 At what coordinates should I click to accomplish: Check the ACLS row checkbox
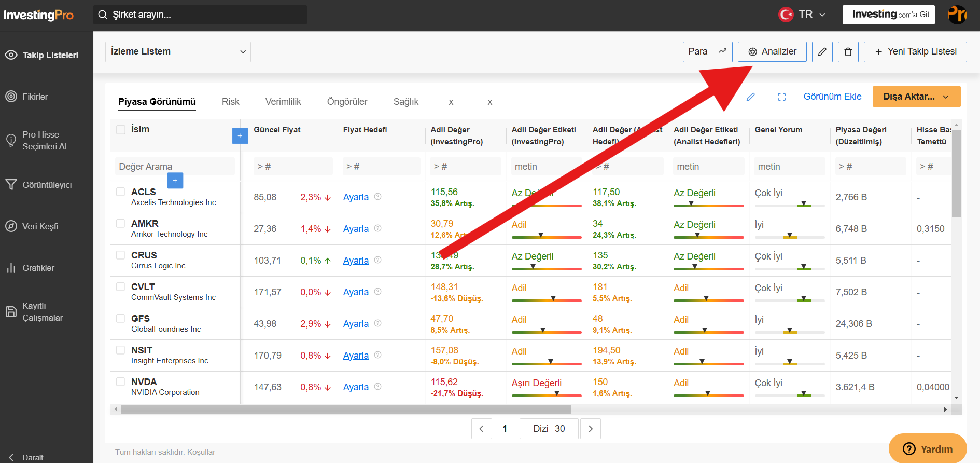point(121,192)
